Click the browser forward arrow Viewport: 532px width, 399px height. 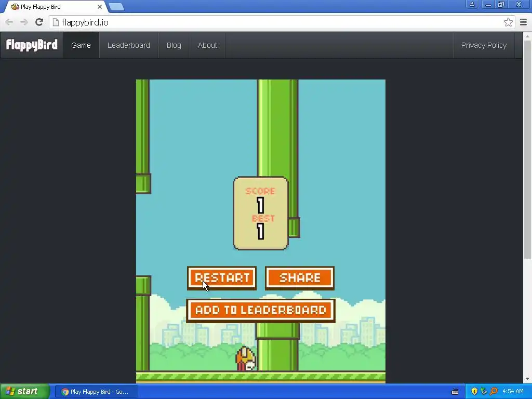pos(24,22)
